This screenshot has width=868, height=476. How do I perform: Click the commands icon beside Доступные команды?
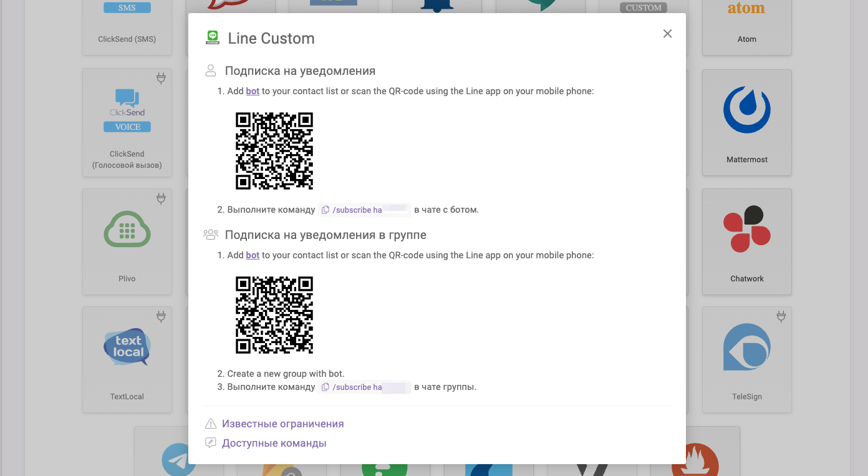211,444
